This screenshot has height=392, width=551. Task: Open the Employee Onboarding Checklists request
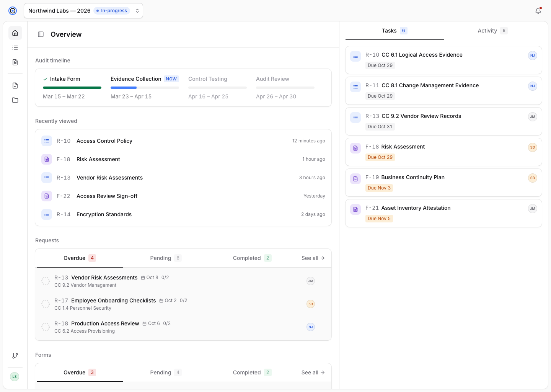(183, 304)
